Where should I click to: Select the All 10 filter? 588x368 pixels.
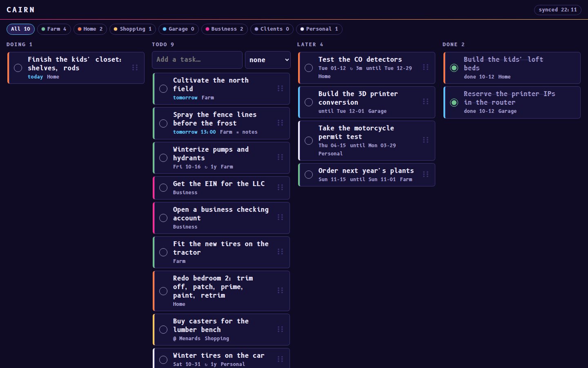[x=20, y=29]
